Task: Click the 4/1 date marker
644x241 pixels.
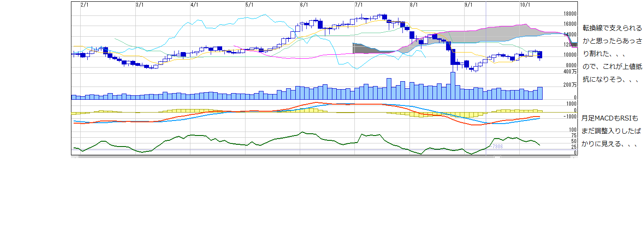Action: (194, 5)
